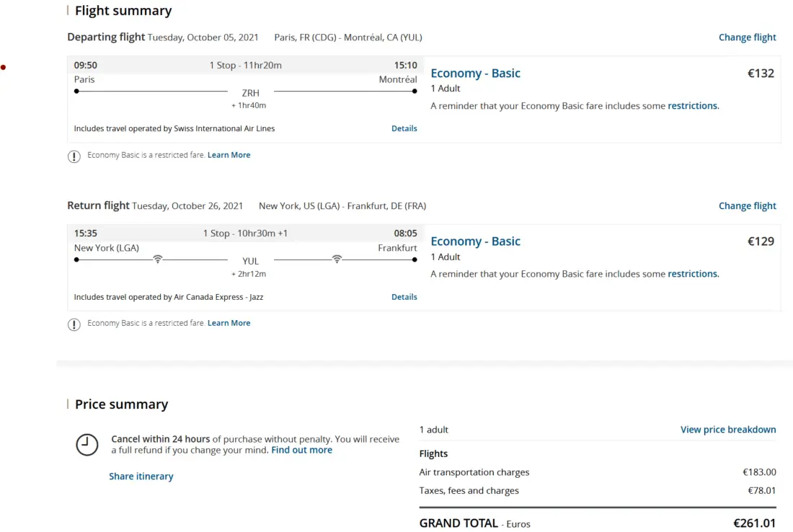Open the restrictions link for the departing fare
The image size is (793, 532).
692,106
